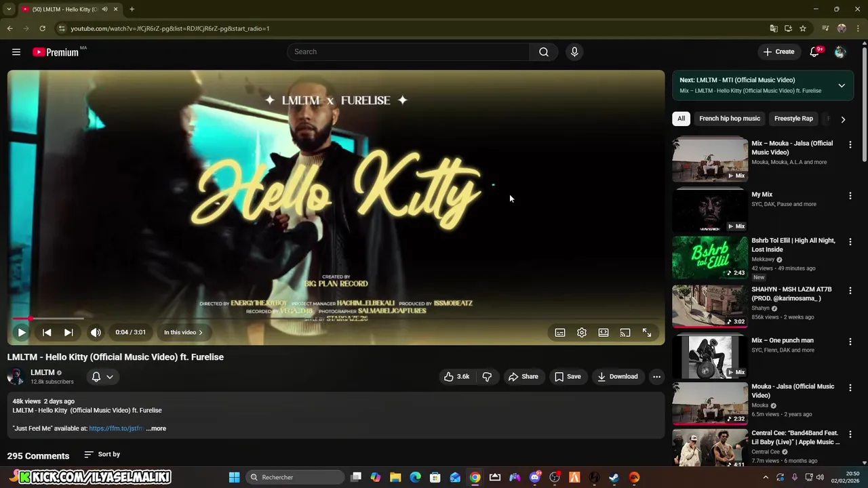Select the French hip hop music chip
Viewport: 868px width, 488px height.
730,119
